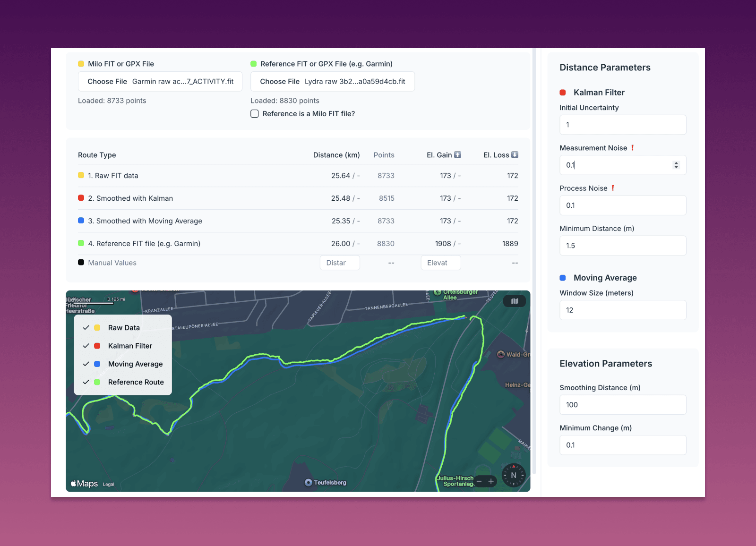Open the Apple Maps Legal link
This screenshot has width=756, height=546.
pos(108,485)
